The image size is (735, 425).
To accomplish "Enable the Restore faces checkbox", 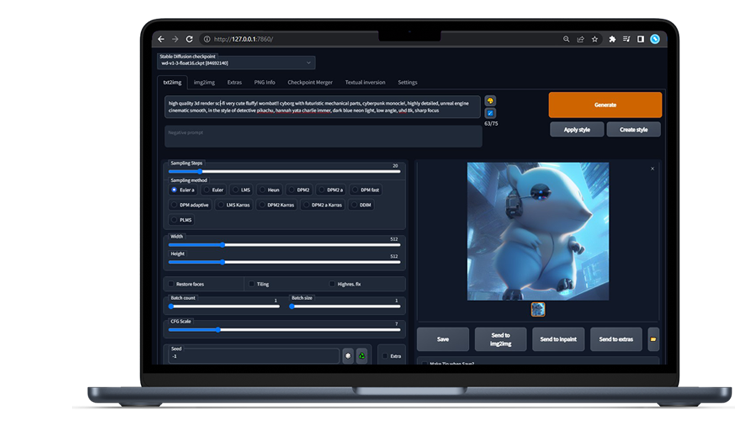I will [x=174, y=284].
